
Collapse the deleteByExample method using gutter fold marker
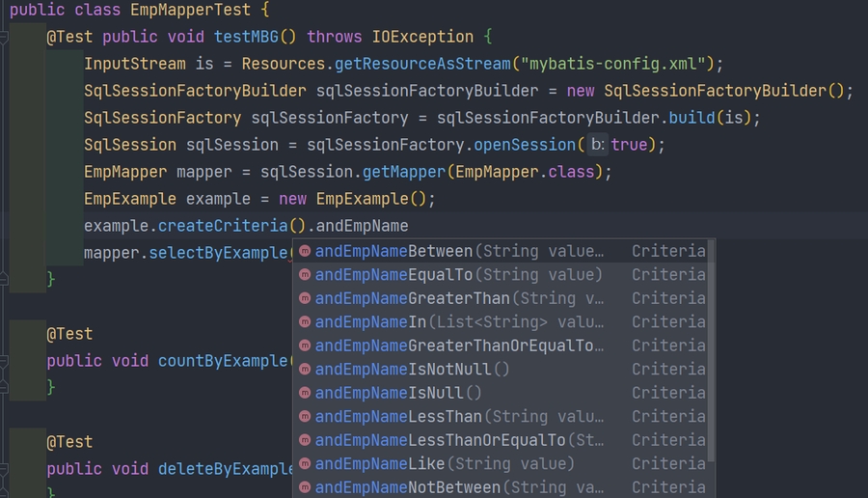click(4, 469)
